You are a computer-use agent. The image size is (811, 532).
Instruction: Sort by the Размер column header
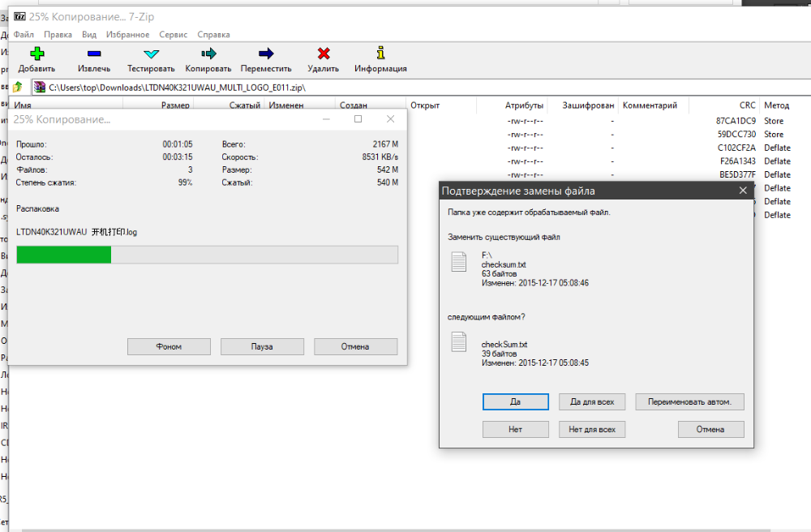point(175,105)
